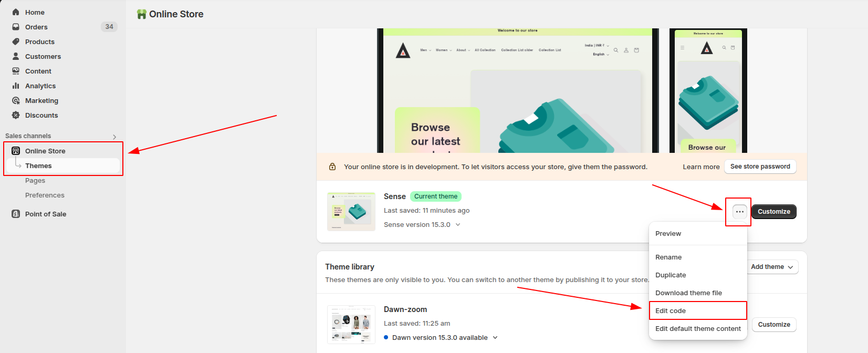Click the Current theme badge

[436, 196]
